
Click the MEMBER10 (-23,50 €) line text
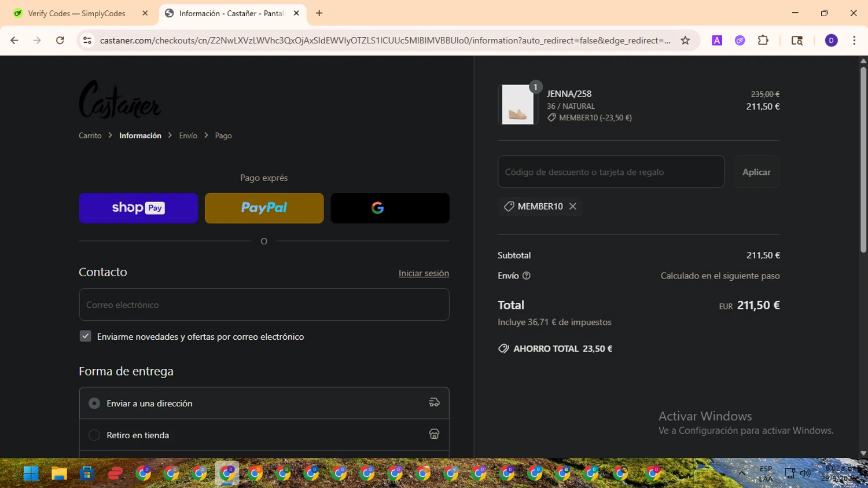(595, 118)
